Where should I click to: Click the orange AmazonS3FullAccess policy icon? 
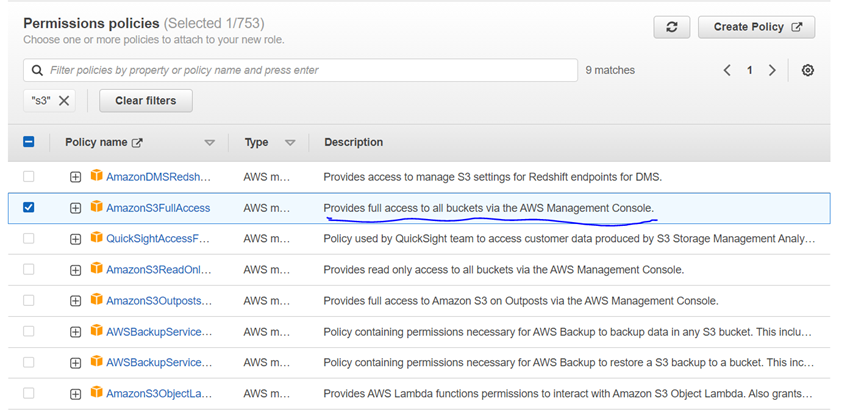click(x=97, y=207)
